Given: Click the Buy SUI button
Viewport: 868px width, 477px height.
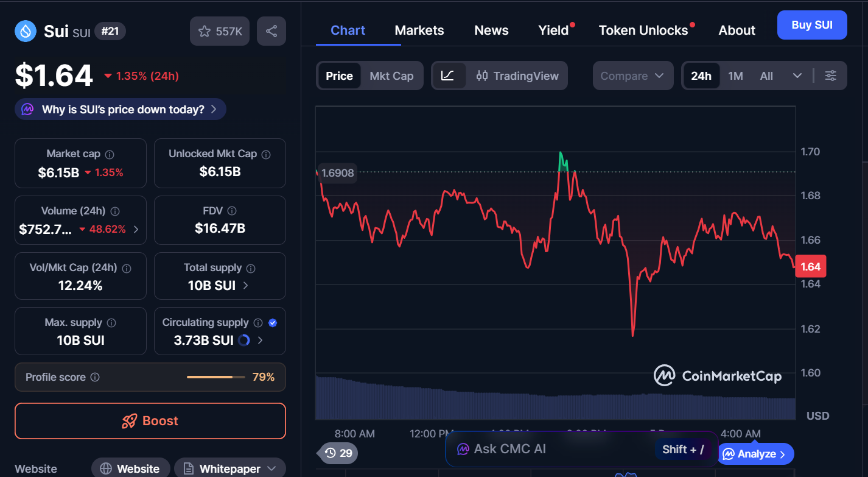Looking at the screenshot, I should (x=811, y=24).
